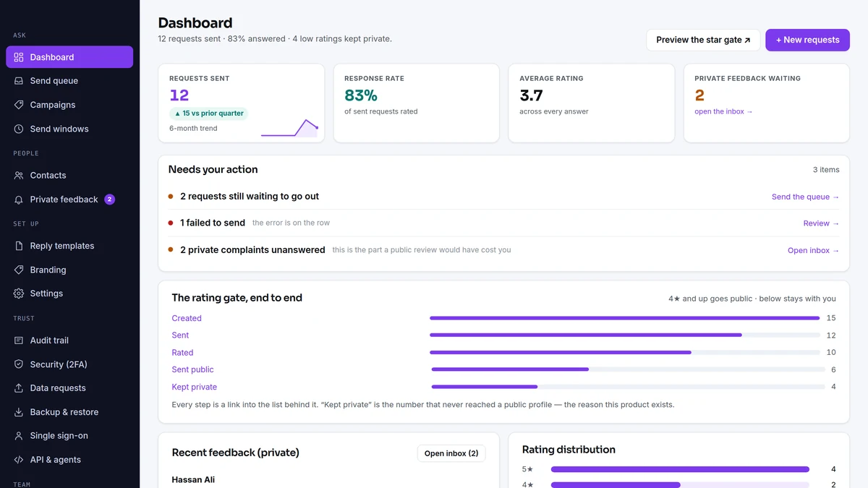Open the Kept private step link
This screenshot has width=868, height=488.
tap(194, 387)
